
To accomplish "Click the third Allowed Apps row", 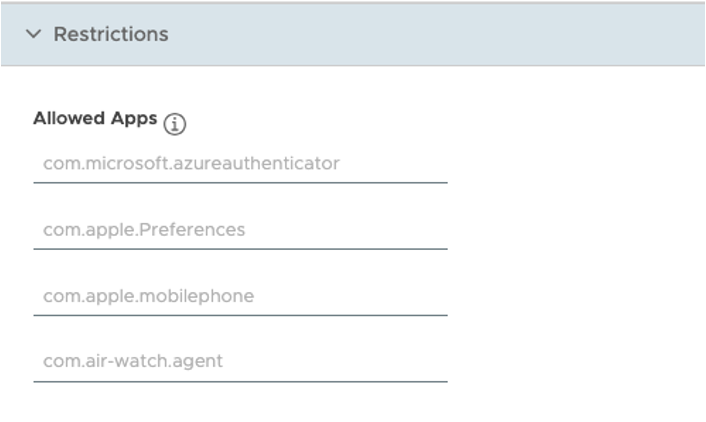I will [x=240, y=296].
